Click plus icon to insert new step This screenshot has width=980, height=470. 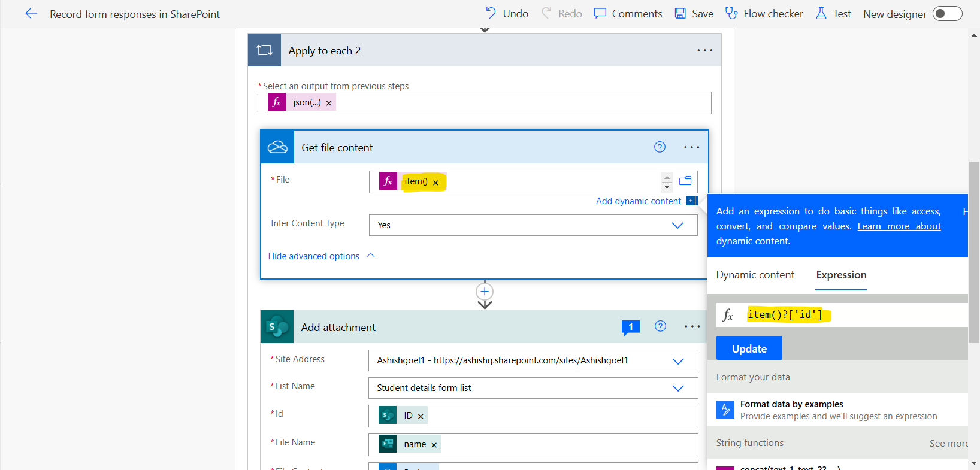485,292
